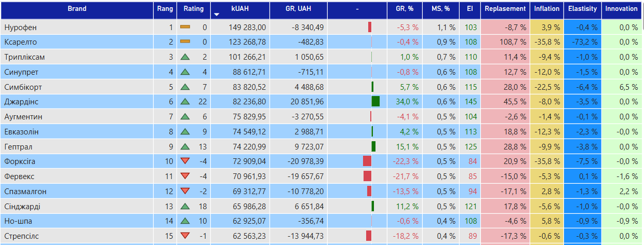Click the green growth bar for Джардінс
This screenshot has width=644, height=245.
pos(375,102)
